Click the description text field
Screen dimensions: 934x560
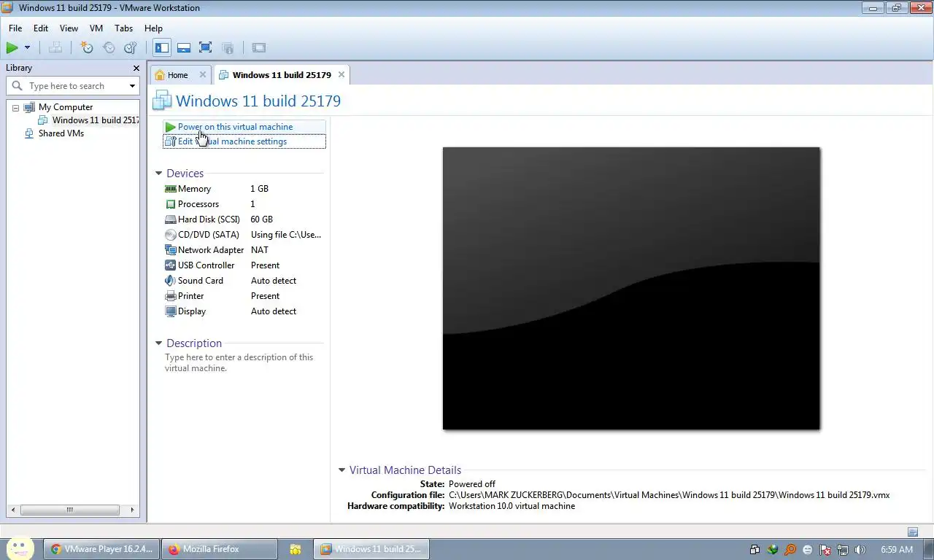tap(239, 362)
